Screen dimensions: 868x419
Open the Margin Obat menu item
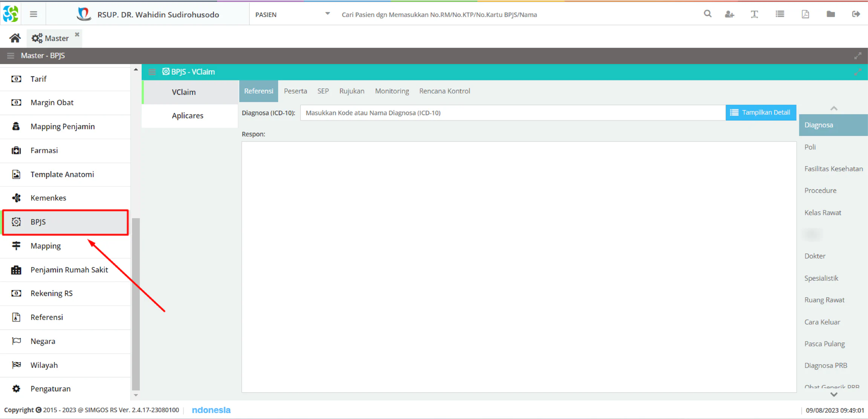coord(65,103)
